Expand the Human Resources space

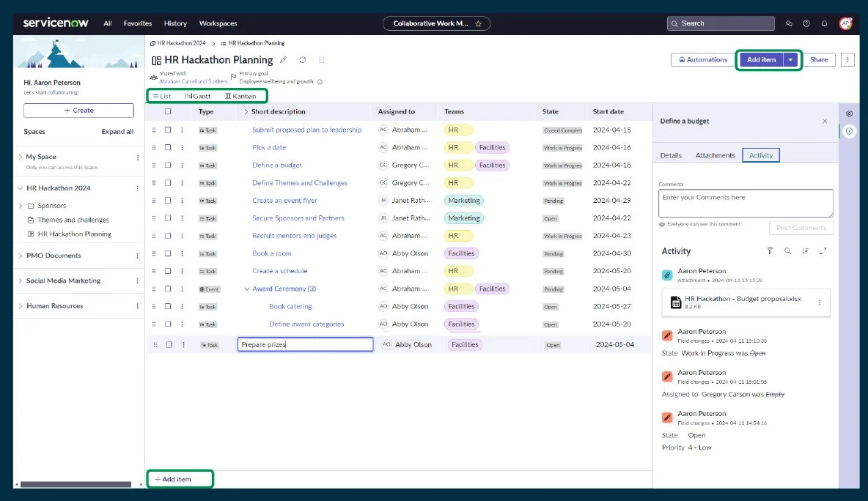click(21, 305)
